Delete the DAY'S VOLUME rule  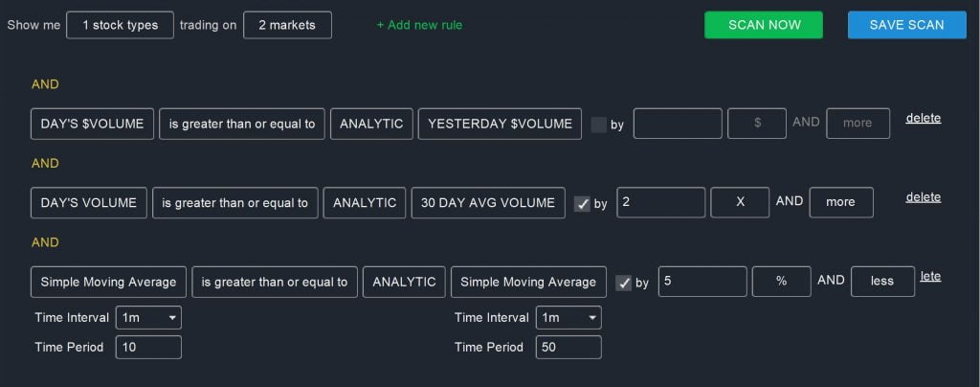click(x=924, y=197)
